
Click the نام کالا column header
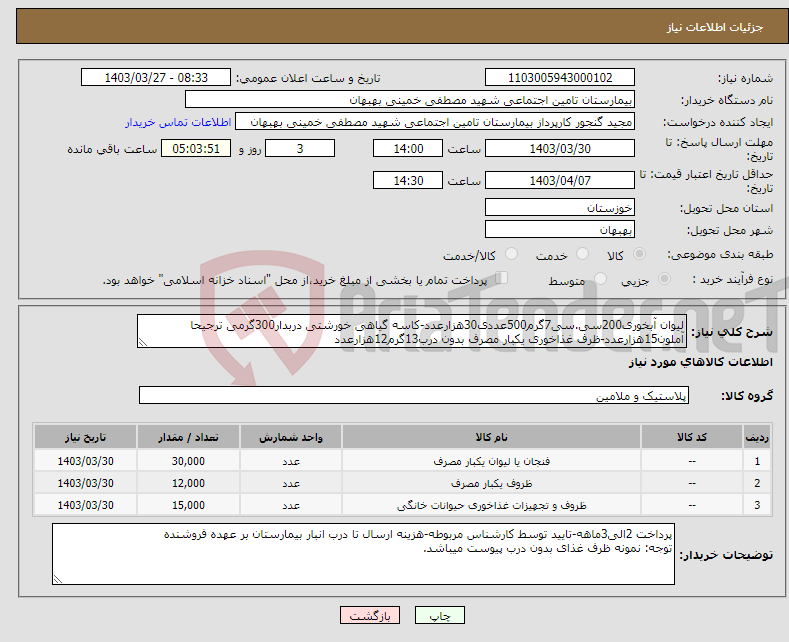point(491,437)
